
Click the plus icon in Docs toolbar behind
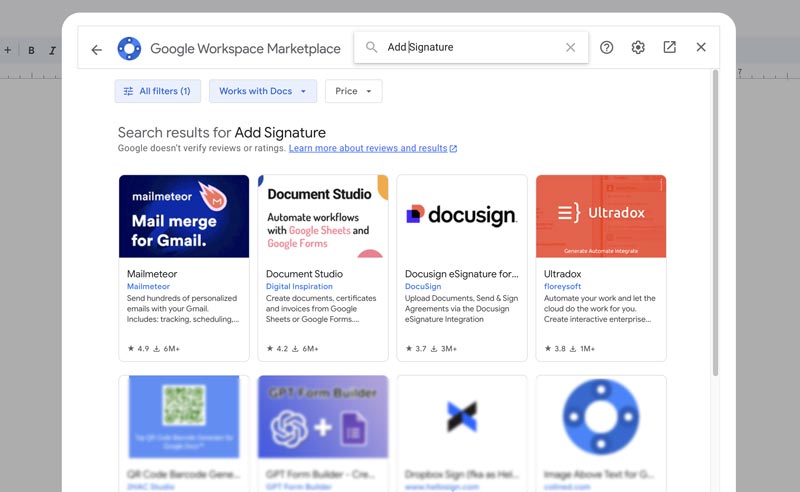(8, 50)
